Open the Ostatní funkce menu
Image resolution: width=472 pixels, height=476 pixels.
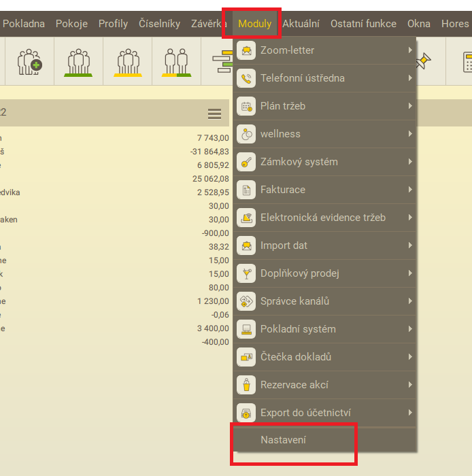(x=363, y=24)
